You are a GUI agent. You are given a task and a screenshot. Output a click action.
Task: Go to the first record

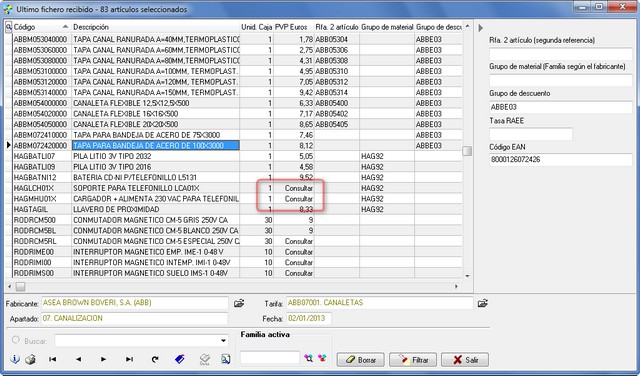coord(53,359)
